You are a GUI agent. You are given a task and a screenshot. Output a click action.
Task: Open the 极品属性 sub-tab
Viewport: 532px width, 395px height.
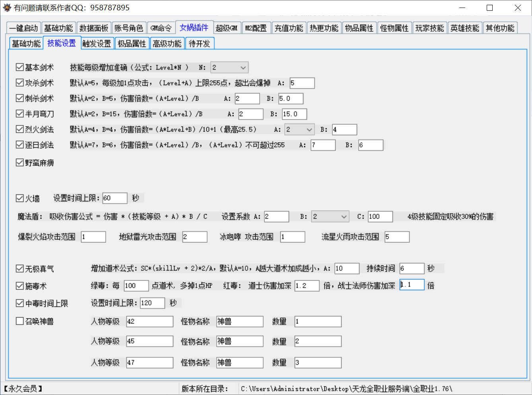click(x=132, y=43)
